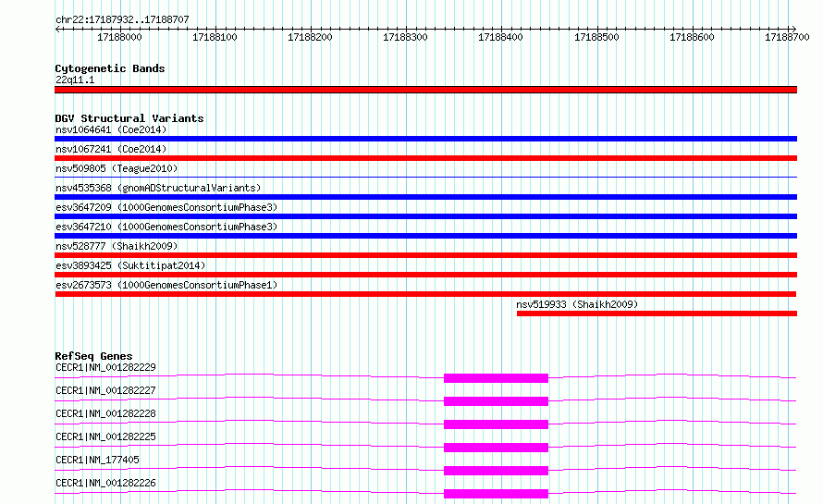This screenshot has width=823, height=504.
Task: Open transcript label CECR1|NM_001282229
Action: click(105, 367)
